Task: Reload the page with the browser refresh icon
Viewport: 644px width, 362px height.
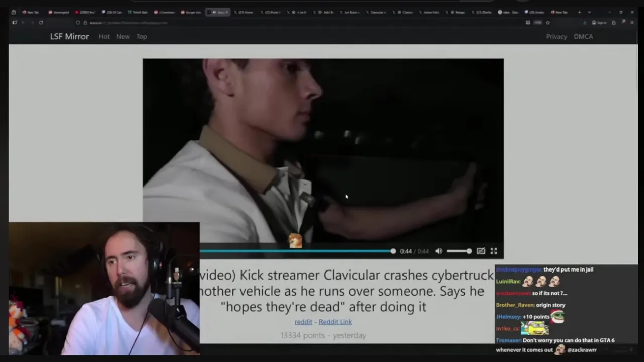Action: pyautogui.click(x=41, y=22)
